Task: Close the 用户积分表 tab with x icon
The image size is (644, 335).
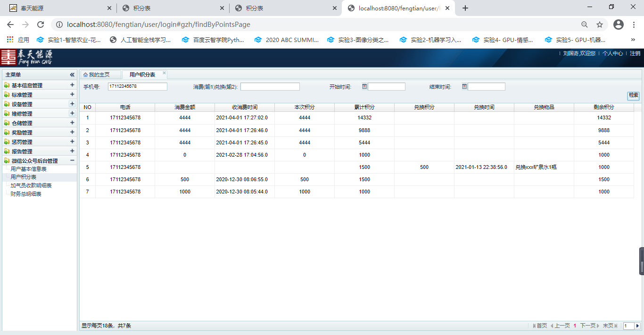Action: pos(165,73)
